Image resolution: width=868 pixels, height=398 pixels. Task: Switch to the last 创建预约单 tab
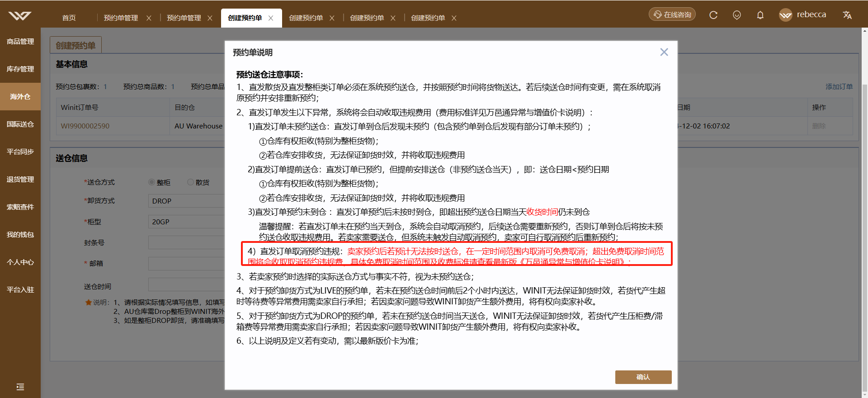coord(428,18)
